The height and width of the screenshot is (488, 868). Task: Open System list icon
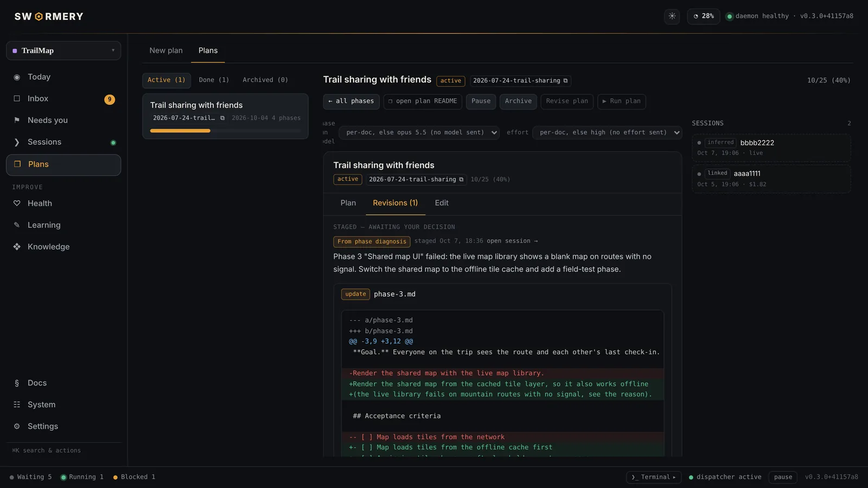[17, 404]
